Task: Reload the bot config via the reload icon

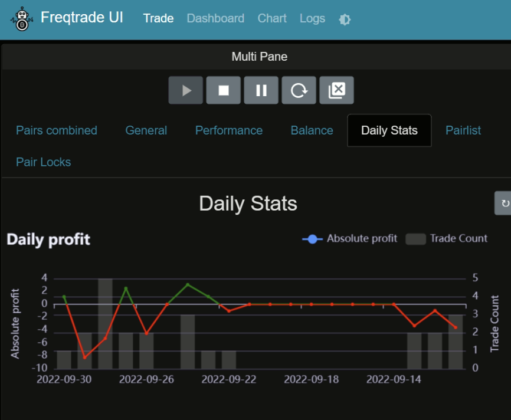Action: [299, 90]
